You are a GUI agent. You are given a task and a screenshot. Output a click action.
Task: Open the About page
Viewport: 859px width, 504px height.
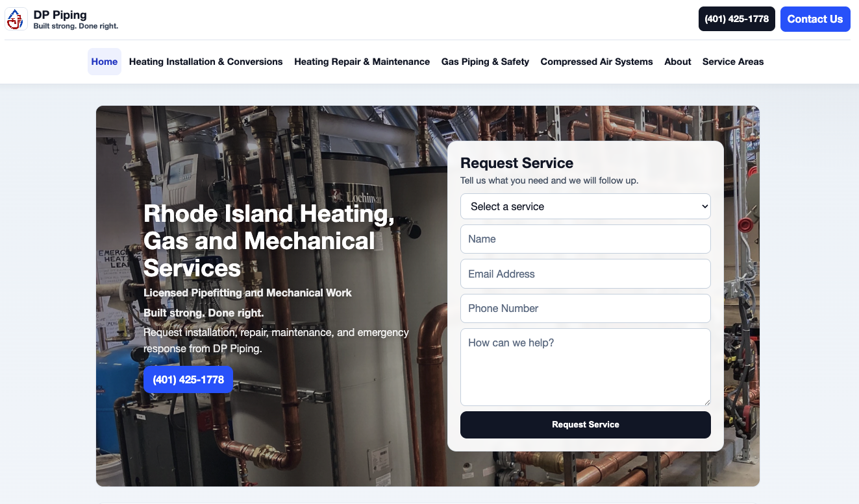point(677,62)
